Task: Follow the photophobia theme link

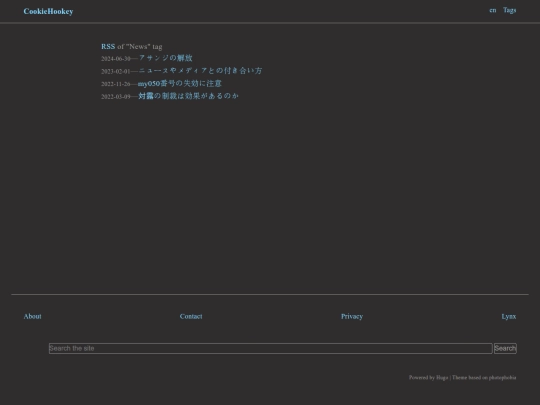Action: point(502,377)
